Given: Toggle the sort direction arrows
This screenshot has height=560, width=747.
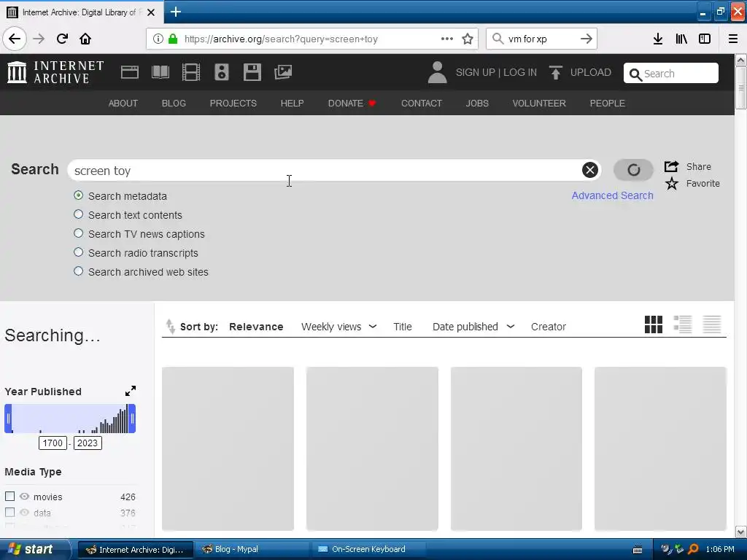Looking at the screenshot, I should click(x=170, y=326).
